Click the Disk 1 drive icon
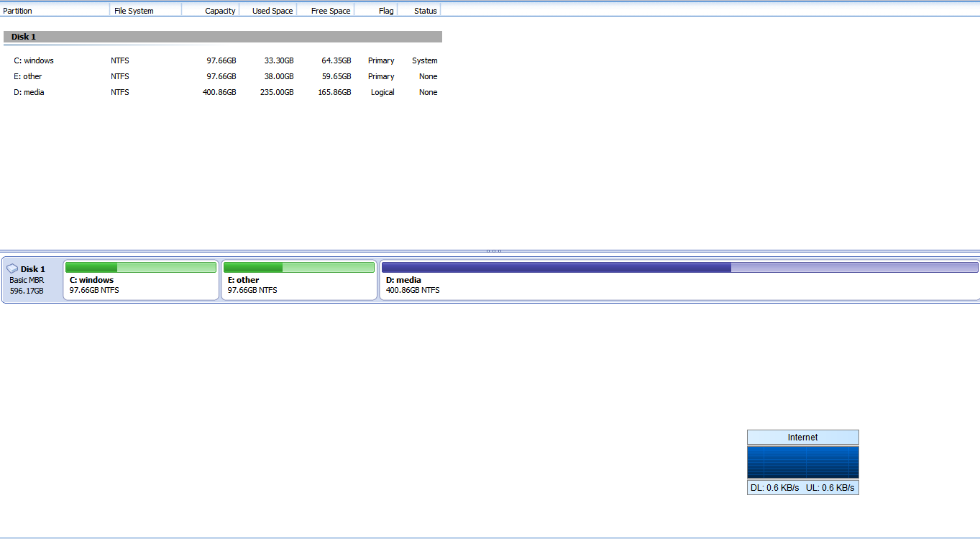 12,269
